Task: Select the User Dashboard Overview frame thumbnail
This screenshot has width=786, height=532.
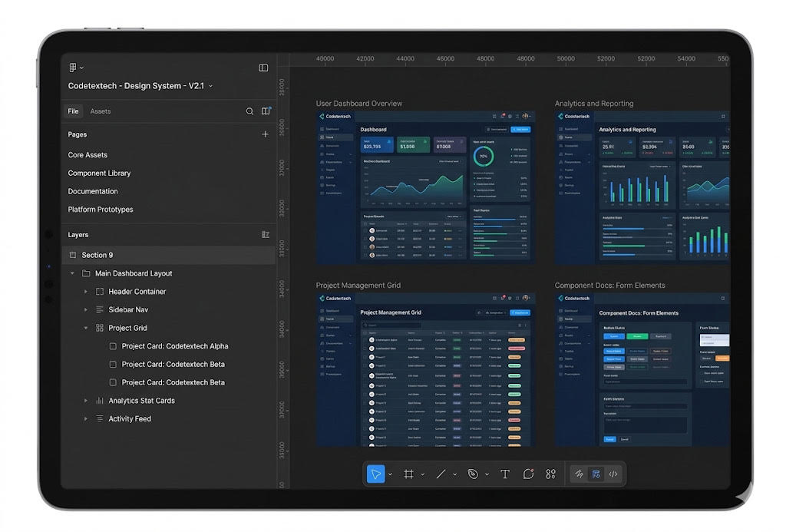Action: (425, 187)
